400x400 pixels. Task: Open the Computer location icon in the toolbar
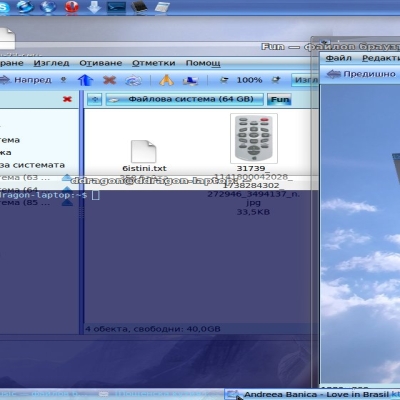[190, 80]
